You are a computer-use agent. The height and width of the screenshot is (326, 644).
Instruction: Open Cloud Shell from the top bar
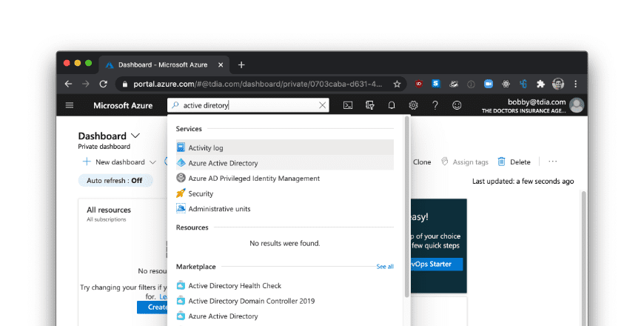tap(347, 105)
